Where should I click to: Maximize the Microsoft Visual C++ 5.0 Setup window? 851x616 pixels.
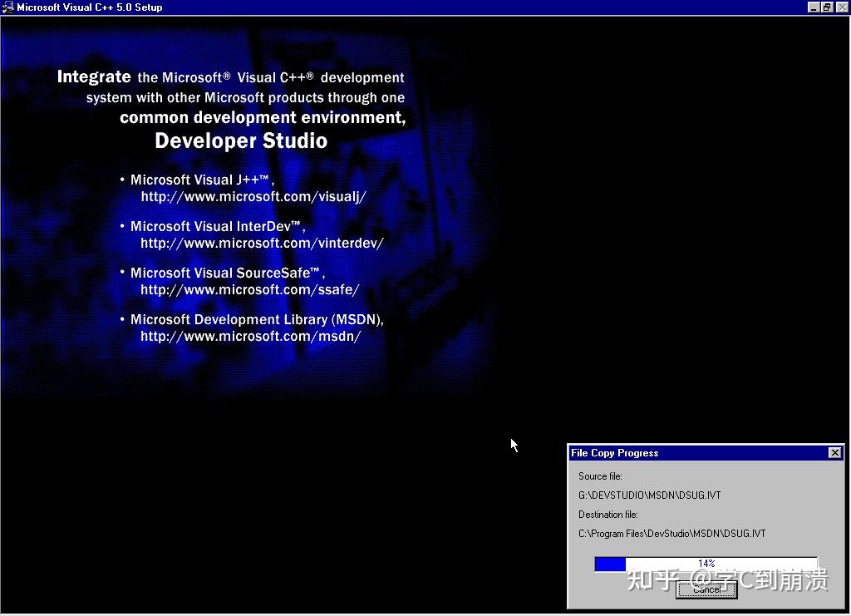829,7
